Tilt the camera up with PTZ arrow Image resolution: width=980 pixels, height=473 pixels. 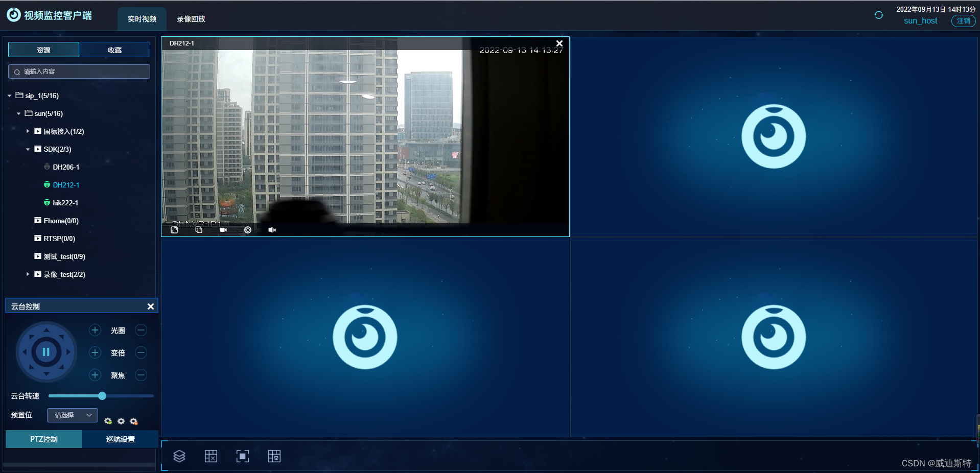pyautogui.click(x=46, y=330)
